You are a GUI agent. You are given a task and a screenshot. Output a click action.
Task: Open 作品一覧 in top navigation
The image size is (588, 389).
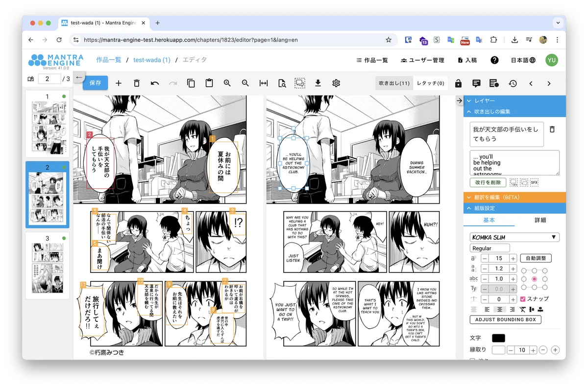click(372, 60)
